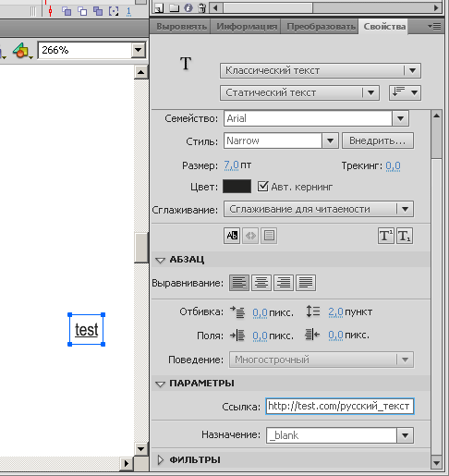Select the test text box on stage
This screenshot has width=449, height=476.
pos(87,330)
